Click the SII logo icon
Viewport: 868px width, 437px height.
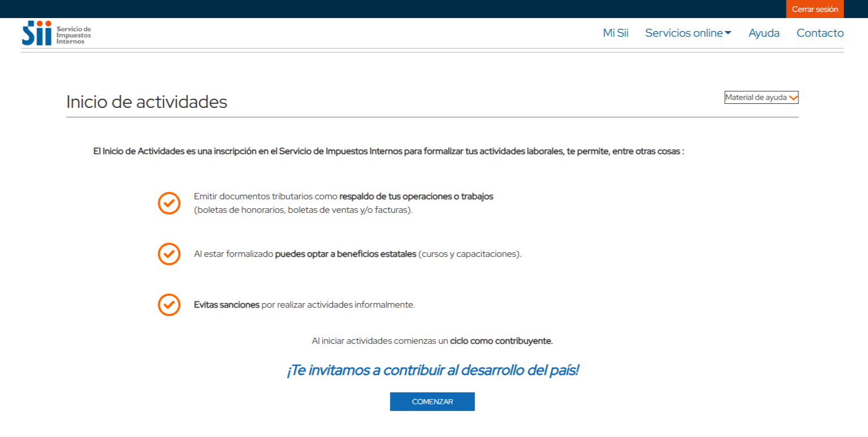tap(37, 33)
